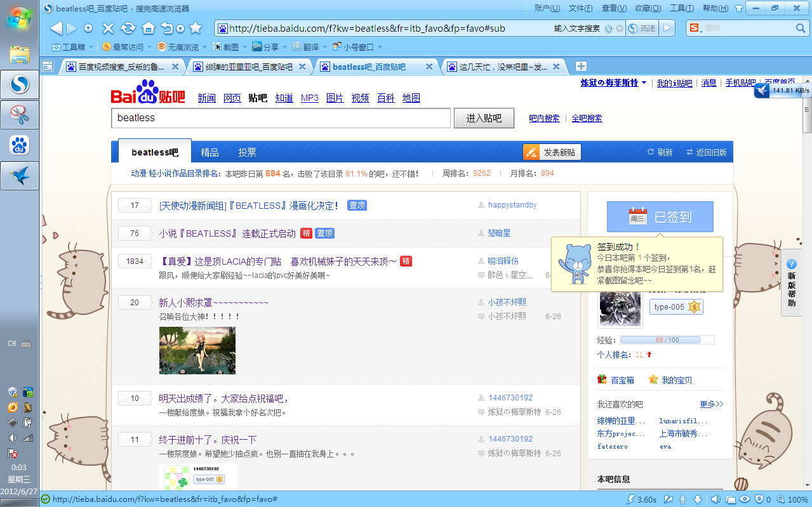Toggle 无痕浏览 private browsing mode
This screenshot has height=507, width=812.
178,47
